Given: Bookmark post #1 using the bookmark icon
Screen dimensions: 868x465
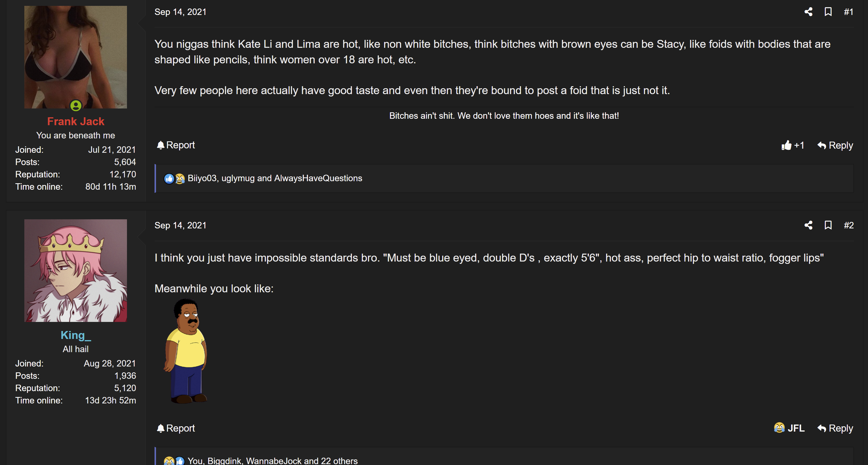Looking at the screenshot, I should coord(828,12).
